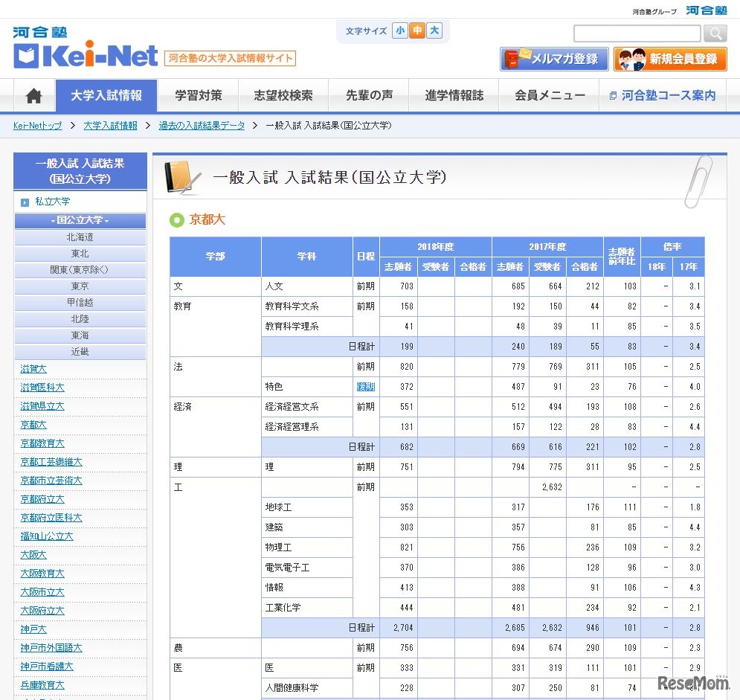Click the search magnifier icon
Screen dimensions: 740x700
(714, 33)
